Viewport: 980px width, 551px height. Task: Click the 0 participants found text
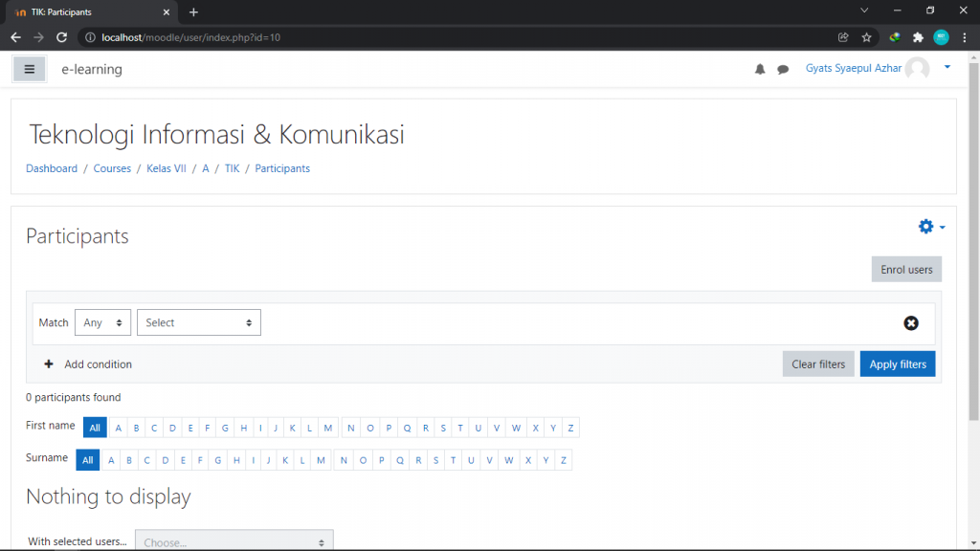73,397
